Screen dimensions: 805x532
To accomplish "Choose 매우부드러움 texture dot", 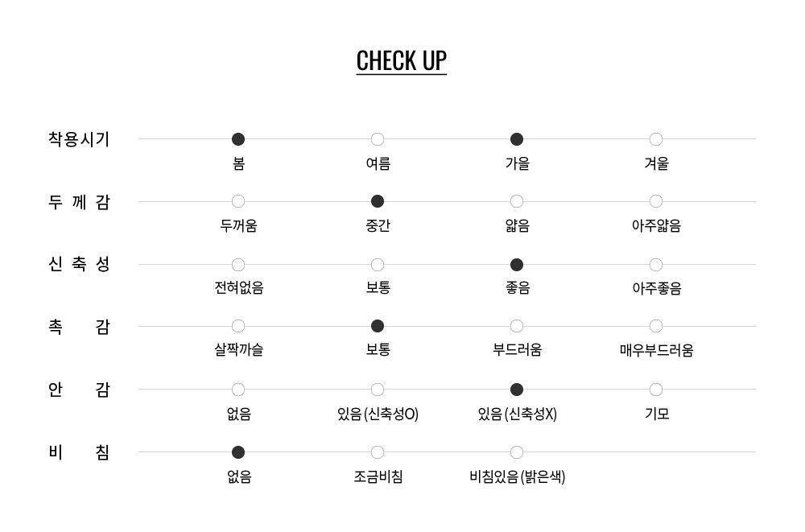I will click(x=655, y=326).
